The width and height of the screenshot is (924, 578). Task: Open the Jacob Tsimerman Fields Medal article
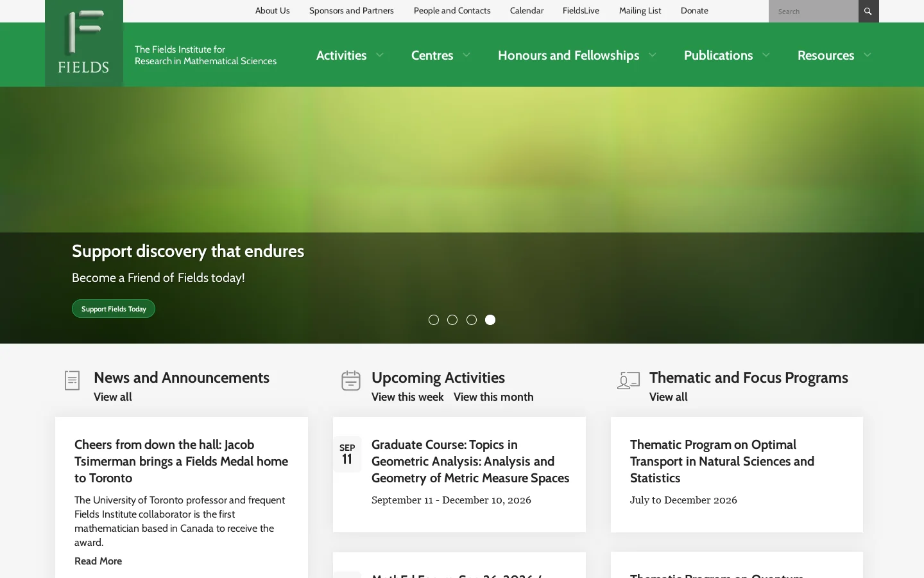[x=181, y=461]
